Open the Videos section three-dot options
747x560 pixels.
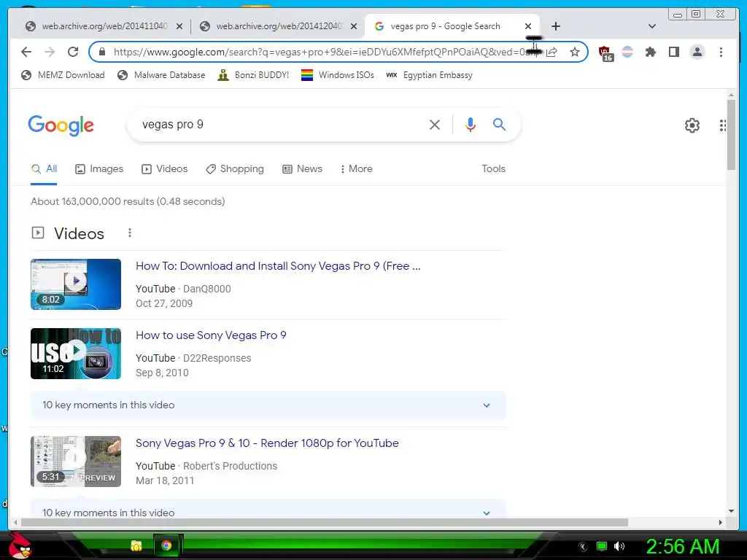tap(130, 233)
